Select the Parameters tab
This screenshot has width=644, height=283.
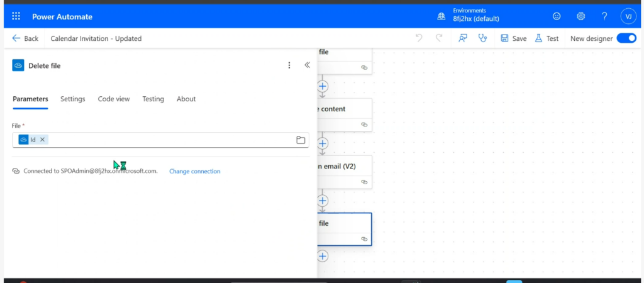[x=30, y=99]
